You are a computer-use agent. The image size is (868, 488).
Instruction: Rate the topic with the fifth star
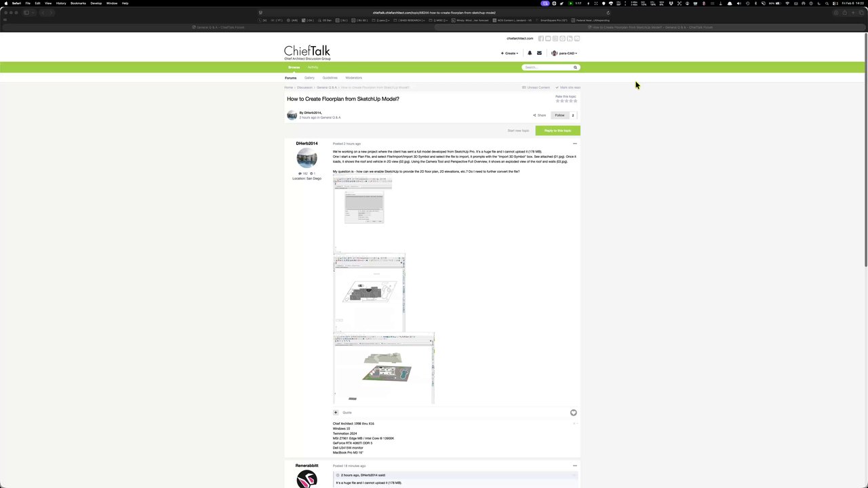pyautogui.click(x=575, y=101)
